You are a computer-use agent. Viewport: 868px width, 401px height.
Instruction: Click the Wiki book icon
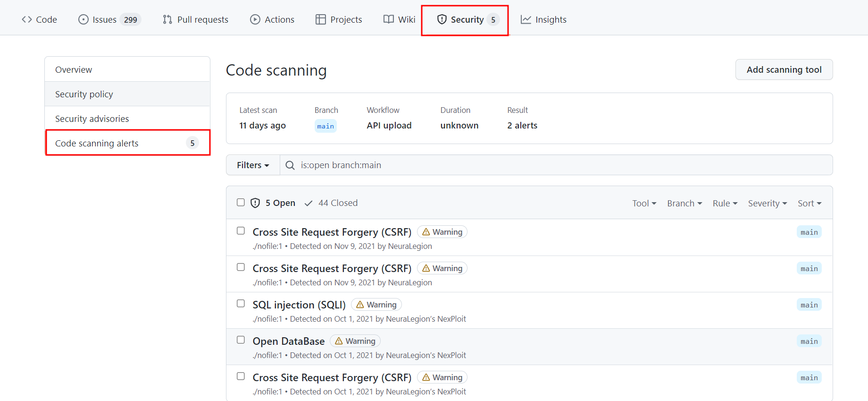tap(389, 19)
